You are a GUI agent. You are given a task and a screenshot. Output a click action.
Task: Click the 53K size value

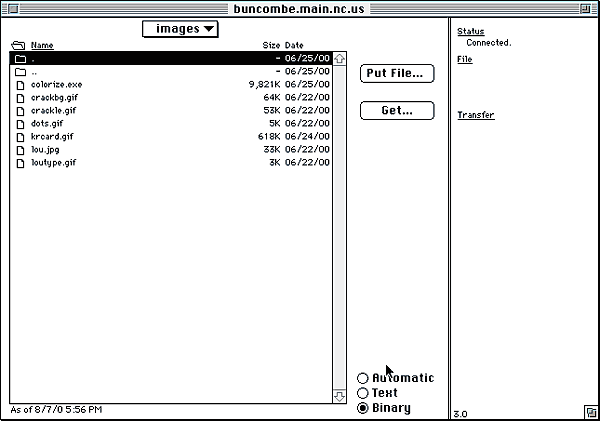(x=272, y=111)
